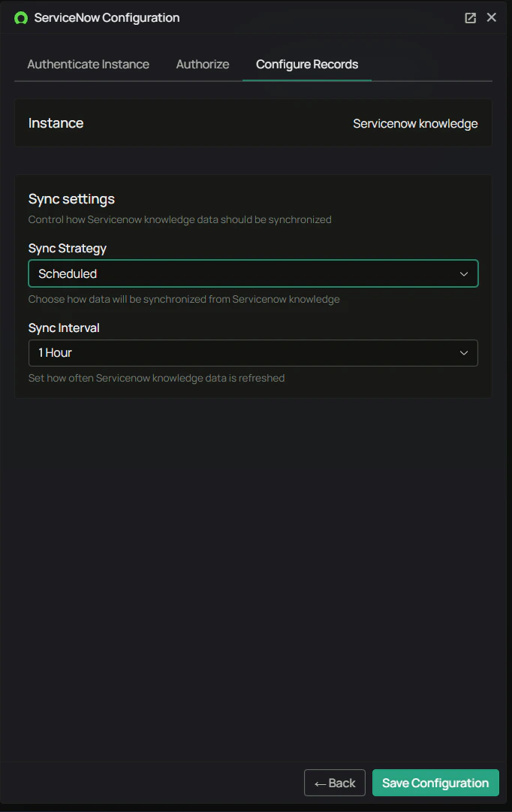Open the Sync Interval dropdown
This screenshot has height=812, width=512.
coord(253,352)
